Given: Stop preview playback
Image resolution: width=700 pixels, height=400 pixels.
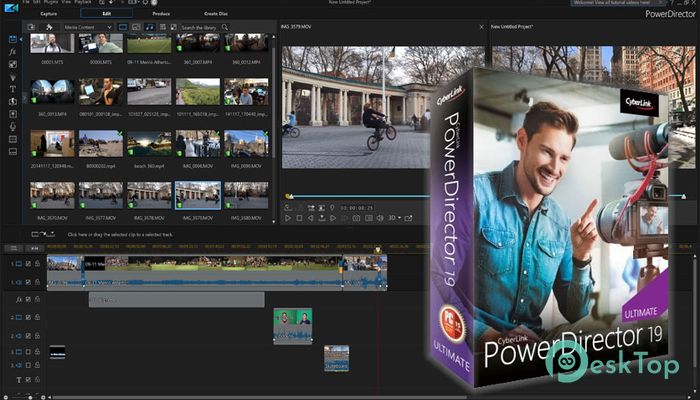Looking at the screenshot, I should [300, 218].
